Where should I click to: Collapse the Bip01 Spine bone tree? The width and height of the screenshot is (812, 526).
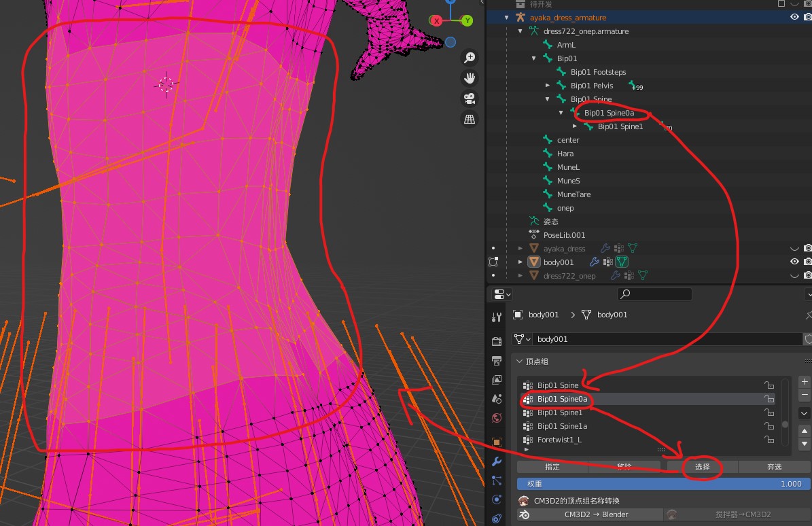click(x=548, y=99)
